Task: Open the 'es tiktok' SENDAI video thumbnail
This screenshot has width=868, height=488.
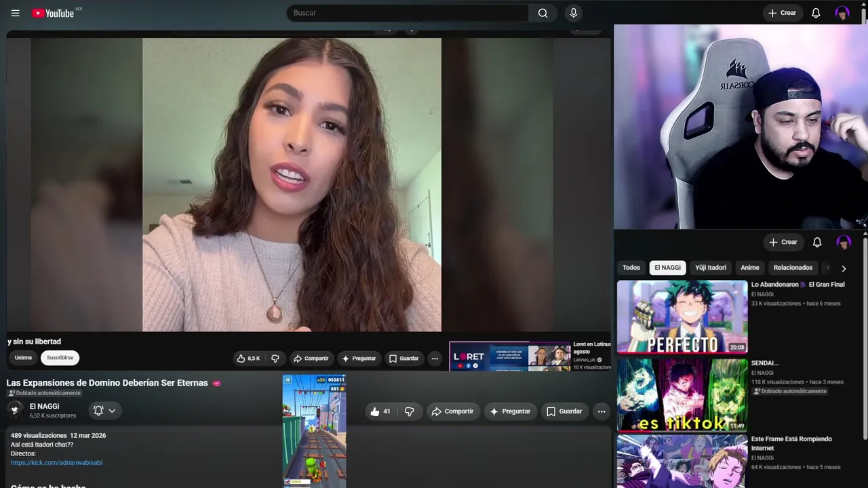Action: pyautogui.click(x=682, y=395)
